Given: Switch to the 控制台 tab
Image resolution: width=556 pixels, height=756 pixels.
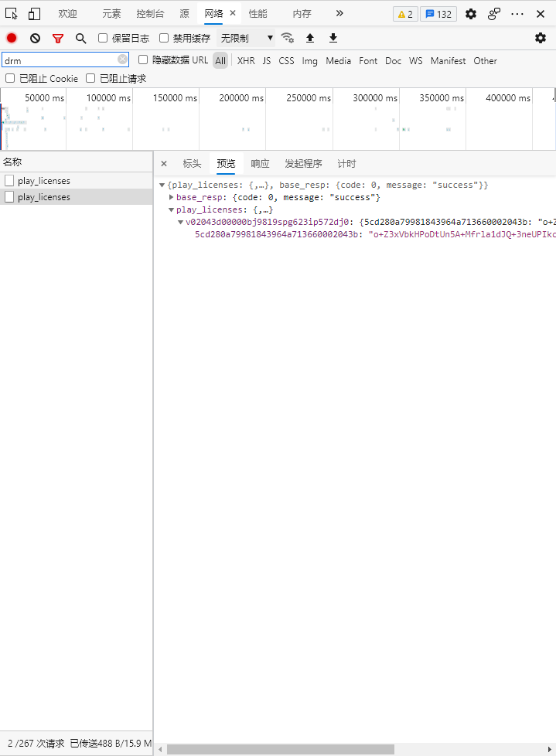Looking at the screenshot, I should coord(150,14).
